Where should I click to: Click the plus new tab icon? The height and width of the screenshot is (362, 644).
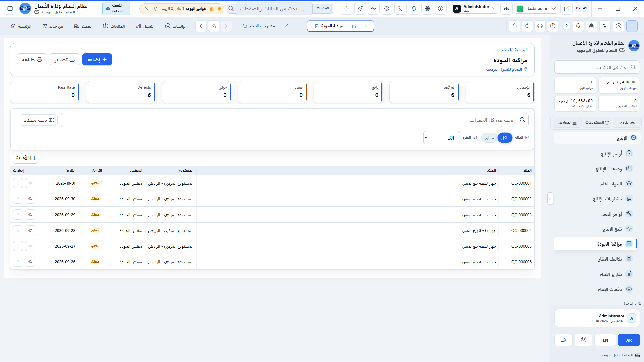(632, 26)
